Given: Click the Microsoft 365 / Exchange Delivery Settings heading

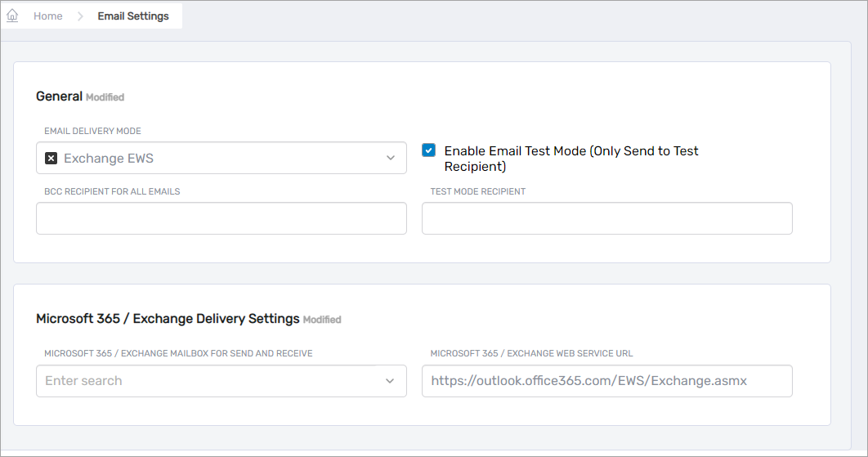Looking at the screenshot, I should [168, 319].
